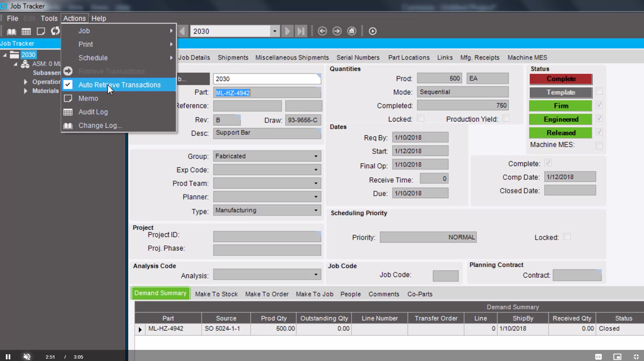The image size is (644, 361).
Task: Click the refresh icon in the toolbar
Action: click(x=55, y=31)
